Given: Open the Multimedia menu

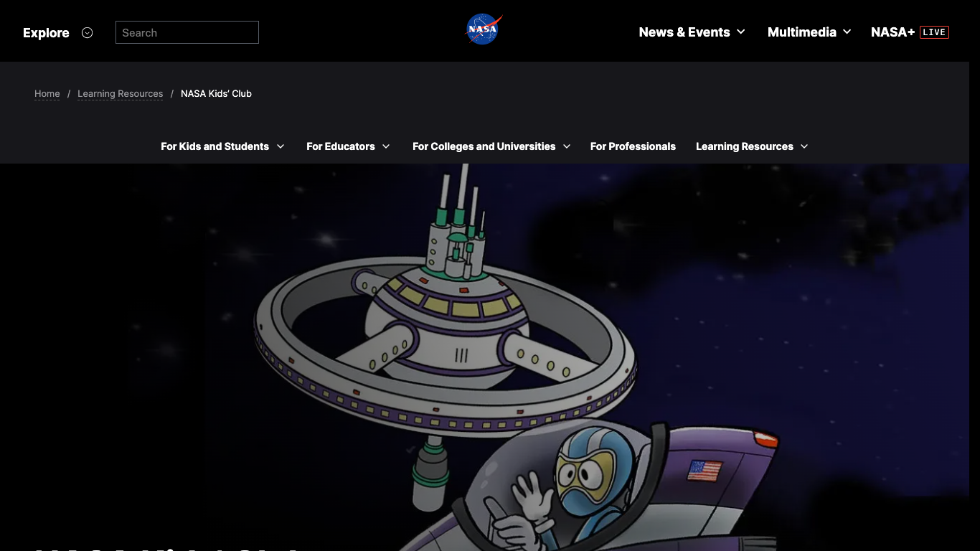Looking at the screenshot, I should pyautogui.click(x=802, y=32).
